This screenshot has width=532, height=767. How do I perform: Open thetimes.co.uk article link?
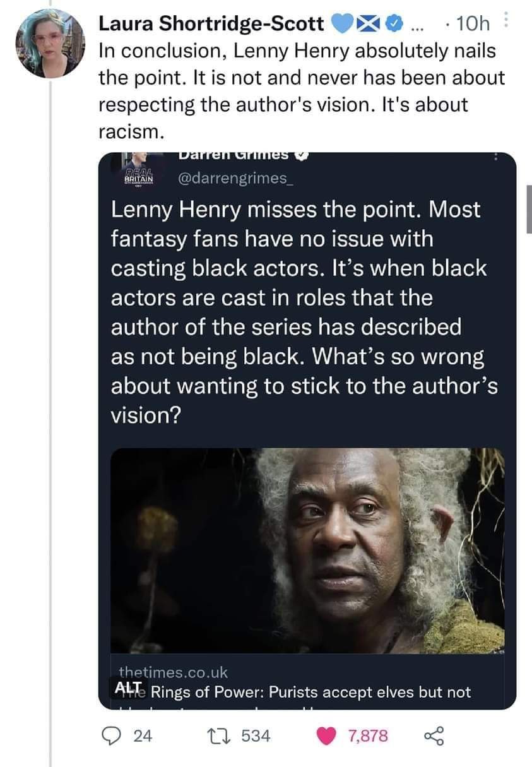[174, 672]
